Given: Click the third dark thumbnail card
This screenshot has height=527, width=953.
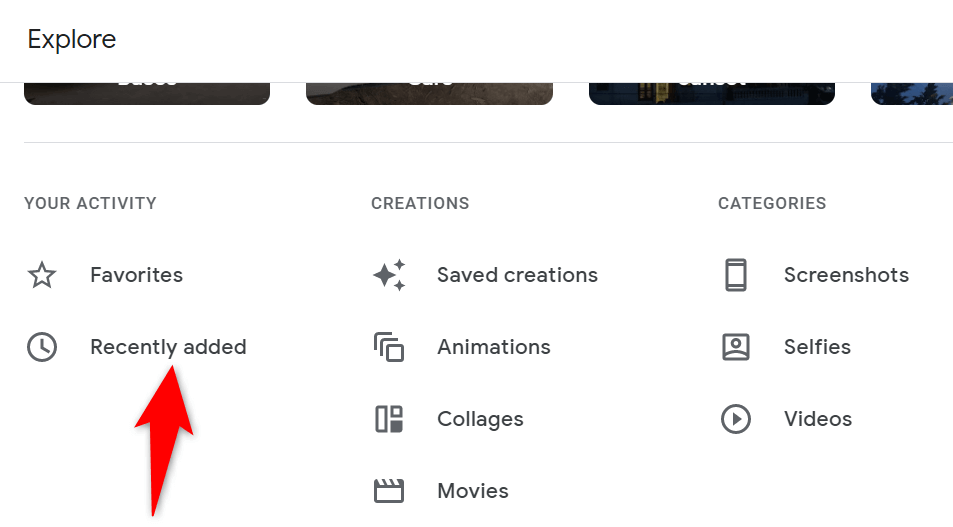Looking at the screenshot, I should click(x=711, y=93).
